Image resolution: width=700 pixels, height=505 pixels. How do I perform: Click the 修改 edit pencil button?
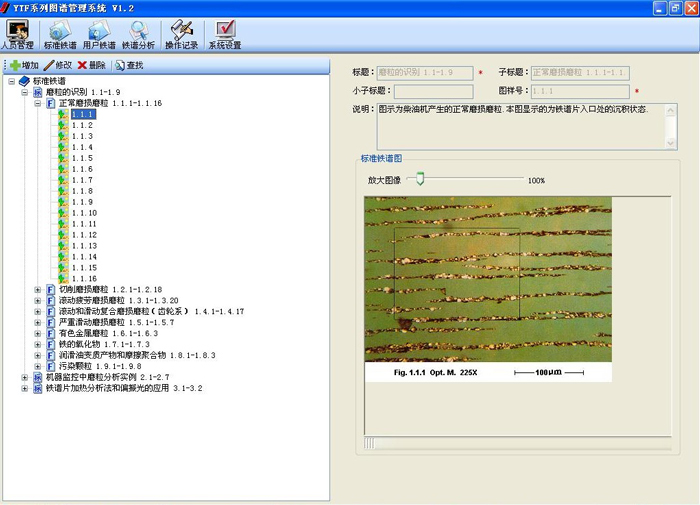click(57, 65)
